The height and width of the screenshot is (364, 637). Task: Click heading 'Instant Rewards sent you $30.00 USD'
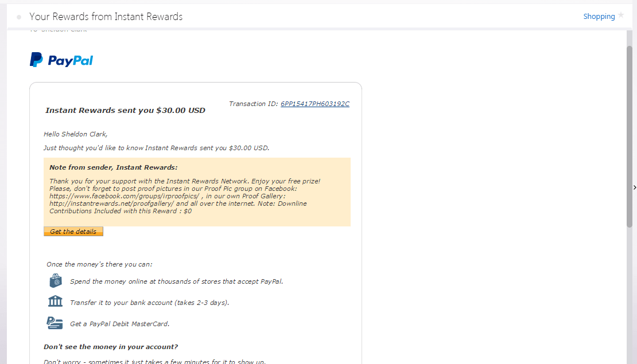tap(125, 111)
